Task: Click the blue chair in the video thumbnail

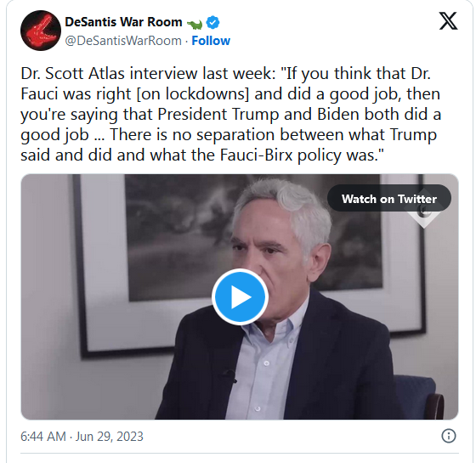Action: tap(422, 396)
